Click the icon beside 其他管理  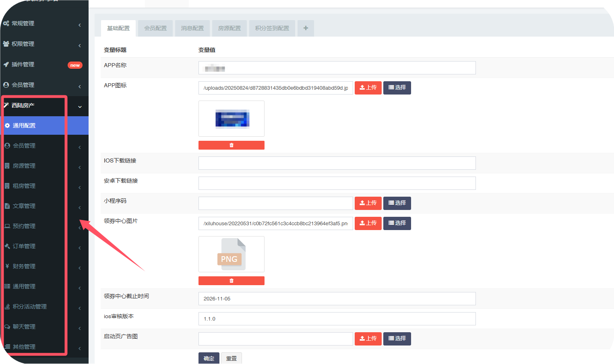7,347
